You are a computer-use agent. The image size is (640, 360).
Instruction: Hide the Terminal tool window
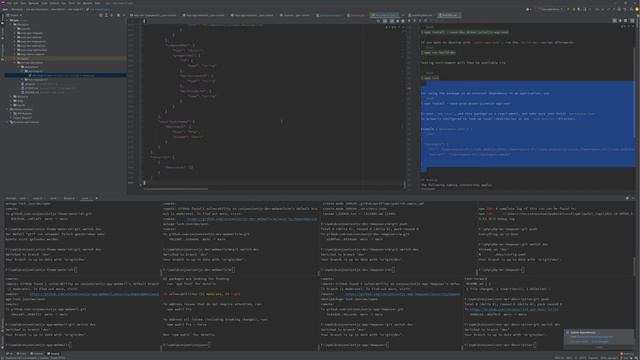click(633, 198)
